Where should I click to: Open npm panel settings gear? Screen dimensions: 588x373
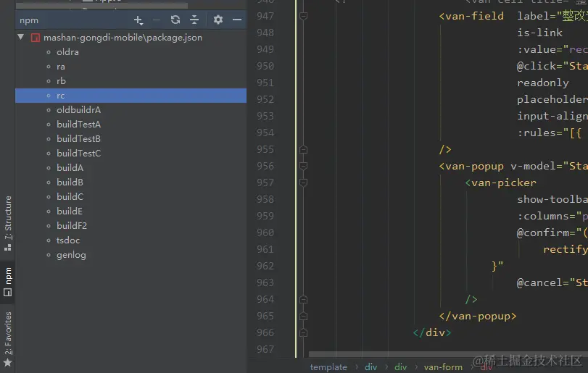[x=218, y=20]
